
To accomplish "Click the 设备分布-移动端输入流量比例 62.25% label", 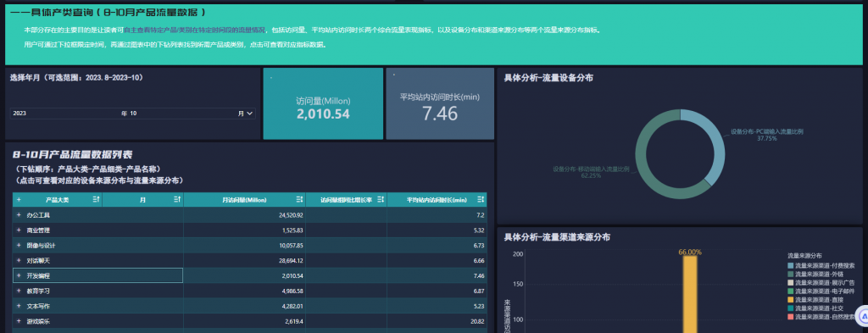I will coord(591,172).
